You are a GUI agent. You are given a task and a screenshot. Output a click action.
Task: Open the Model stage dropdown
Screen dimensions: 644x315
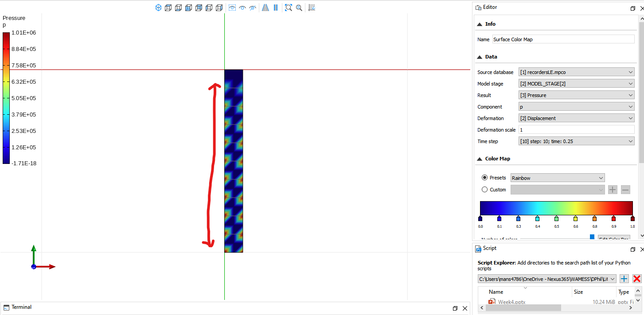point(577,84)
